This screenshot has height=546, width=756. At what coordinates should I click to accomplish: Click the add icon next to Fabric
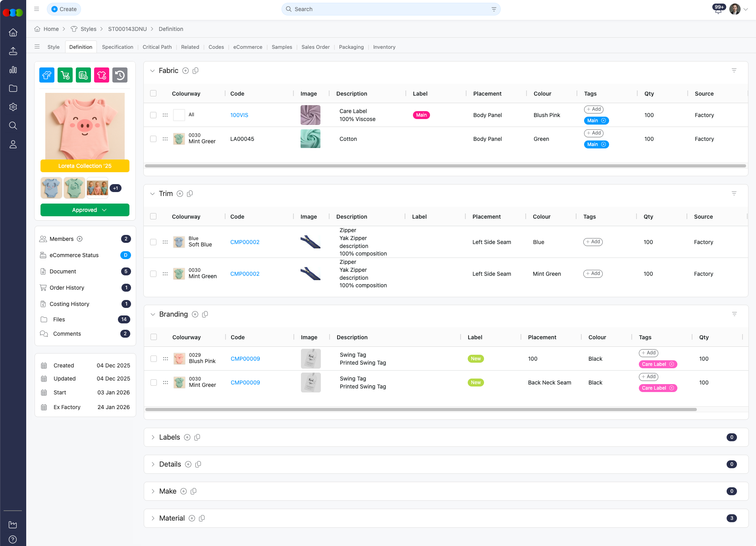coord(185,71)
